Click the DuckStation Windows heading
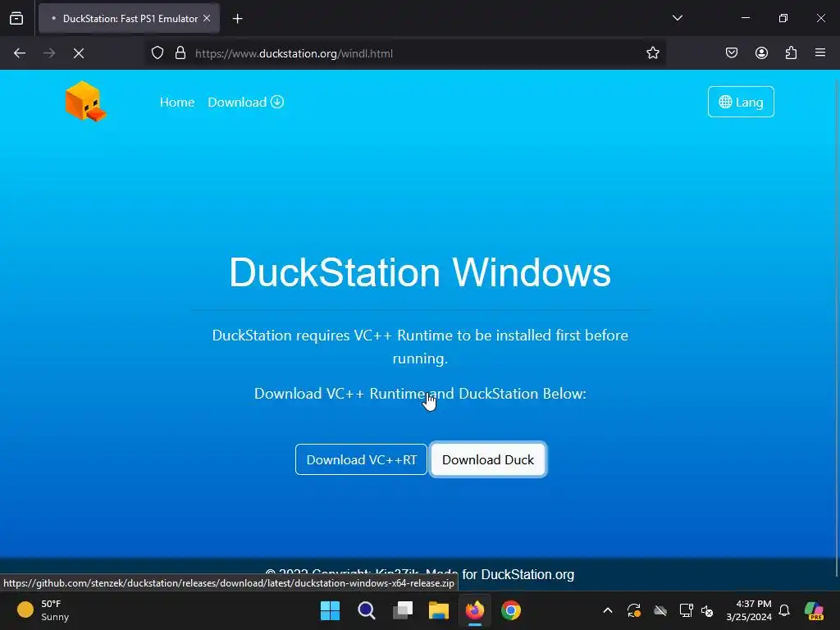Screen dimensions: 840x630 pos(420,272)
